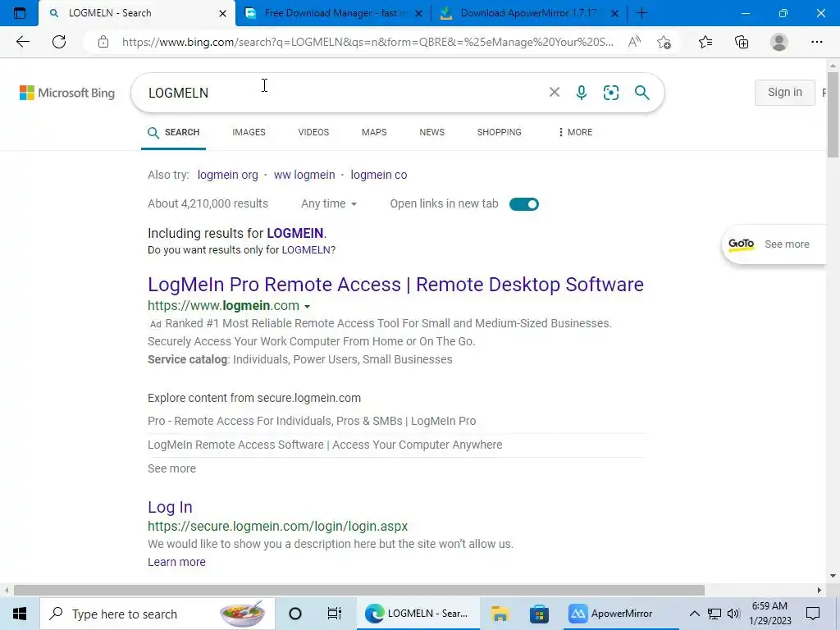840x630 pixels.
Task: View site information lock icon
Action: (x=103, y=42)
